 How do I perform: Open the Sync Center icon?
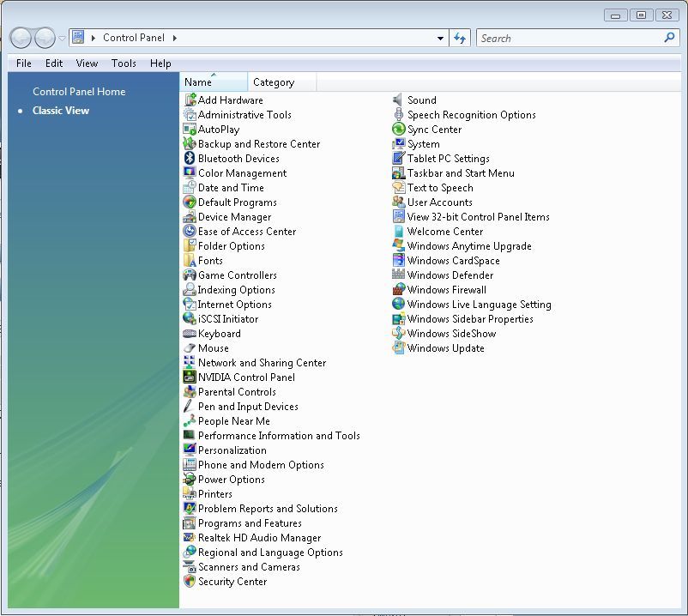(398, 130)
